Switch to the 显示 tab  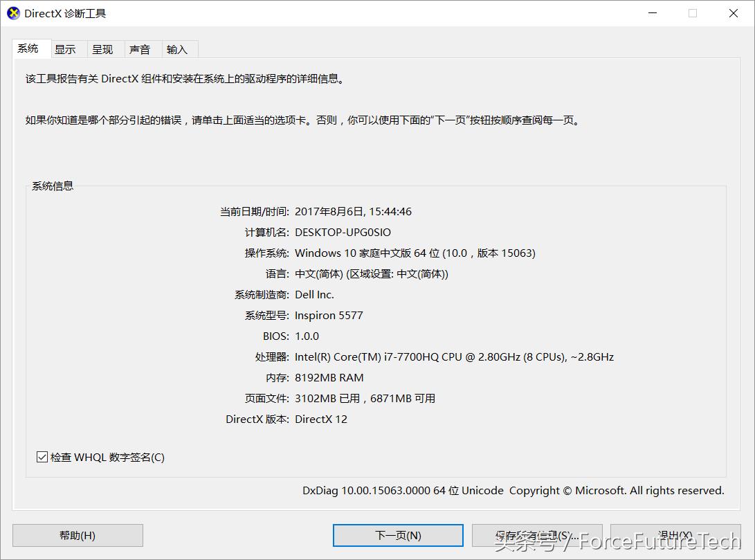pyautogui.click(x=66, y=48)
